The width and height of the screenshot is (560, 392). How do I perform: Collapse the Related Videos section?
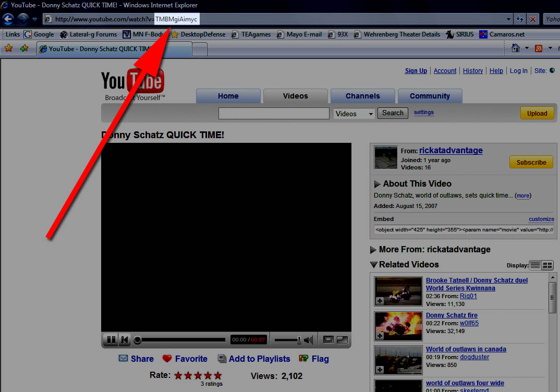[x=373, y=265]
